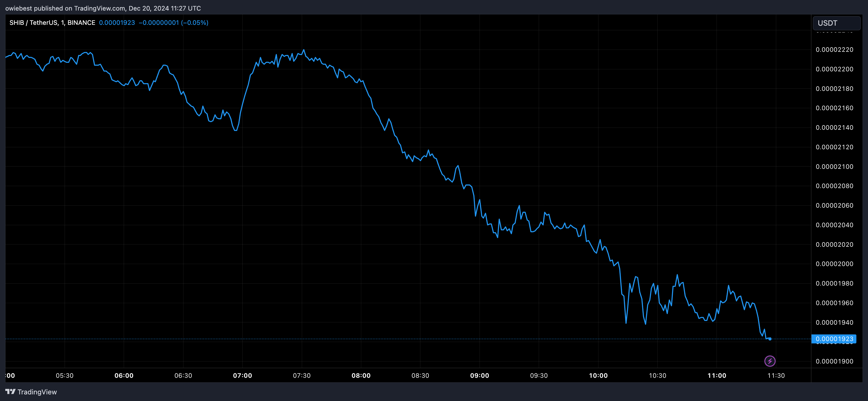
Task: Click the current price label 0.00001923
Action: [834, 339]
